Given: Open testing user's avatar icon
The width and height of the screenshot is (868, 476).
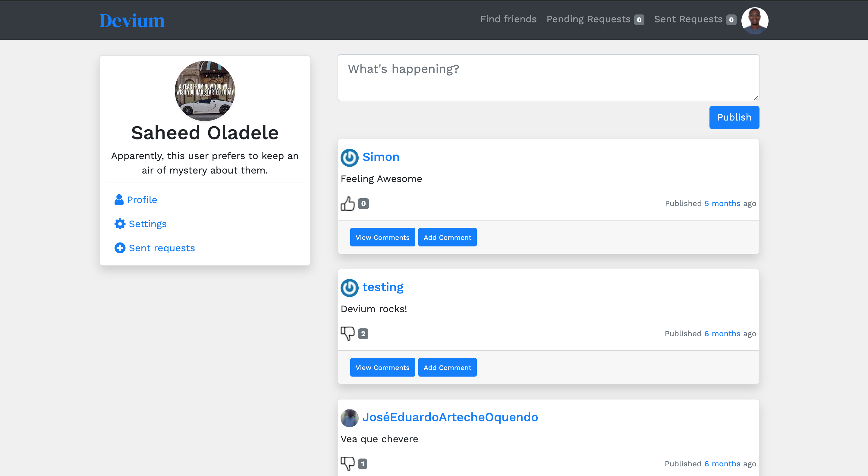Looking at the screenshot, I should [349, 288].
